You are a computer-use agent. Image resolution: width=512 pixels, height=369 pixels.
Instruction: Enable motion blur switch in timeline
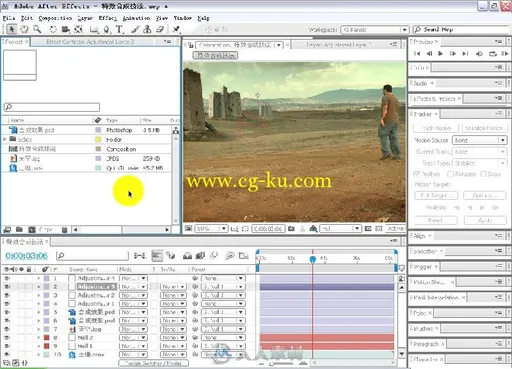coord(214,256)
